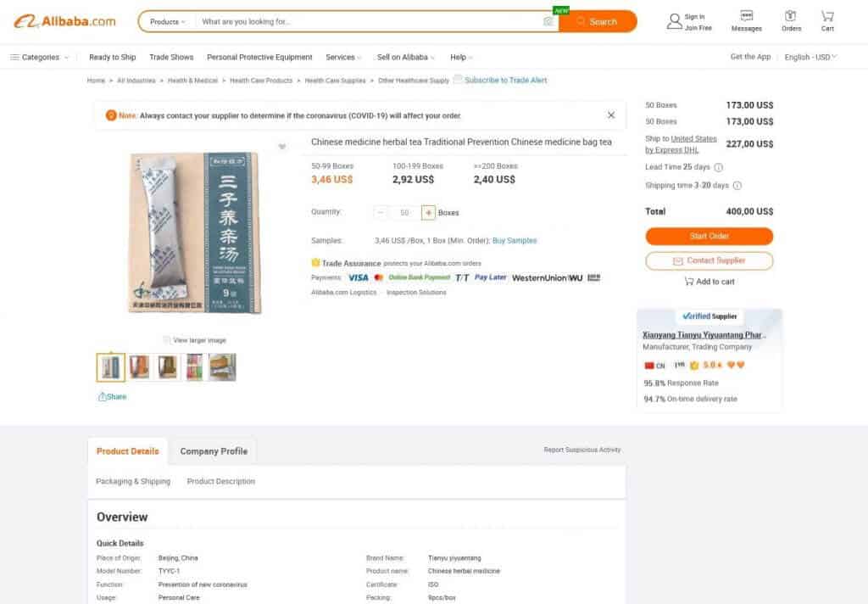The image size is (868, 604).
Task: Click the VISA payment icon
Action: click(359, 277)
